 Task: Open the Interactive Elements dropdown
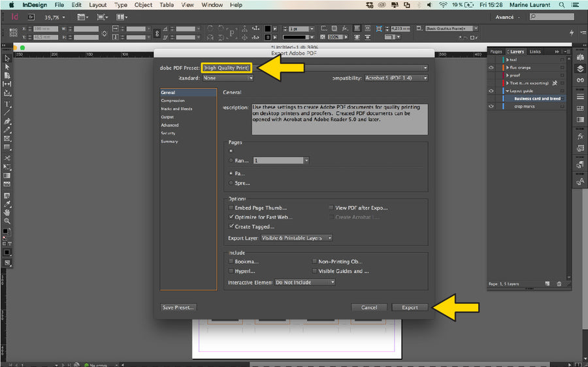coord(305,282)
